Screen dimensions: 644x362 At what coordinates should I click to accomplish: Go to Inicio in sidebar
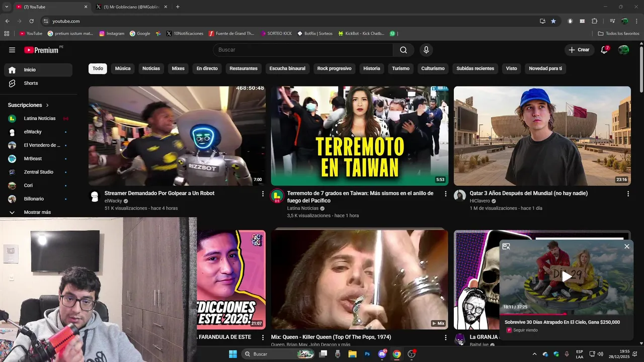click(x=38, y=70)
